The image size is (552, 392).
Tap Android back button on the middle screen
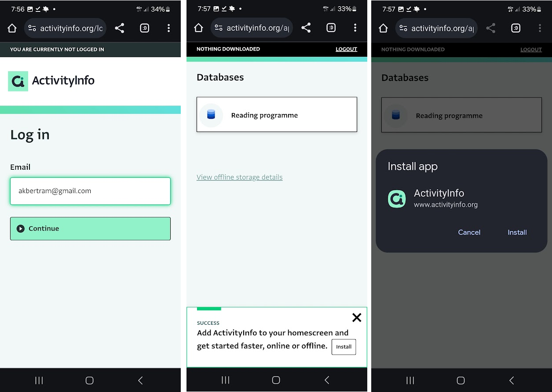327,380
